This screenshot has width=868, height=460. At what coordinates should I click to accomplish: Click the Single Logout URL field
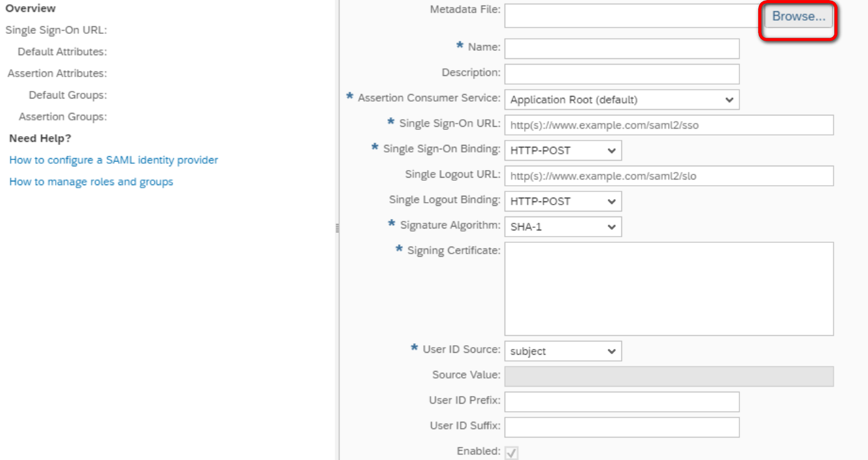click(x=668, y=176)
